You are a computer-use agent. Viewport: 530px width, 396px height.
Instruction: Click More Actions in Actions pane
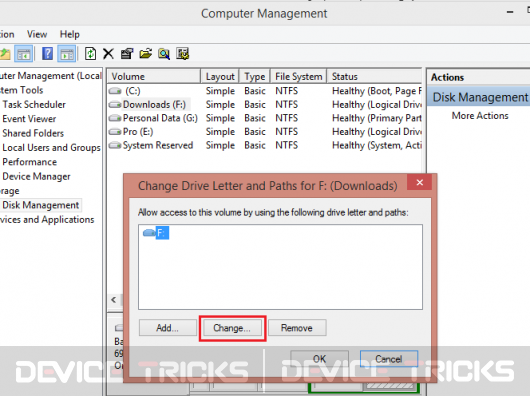click(480, 116)
